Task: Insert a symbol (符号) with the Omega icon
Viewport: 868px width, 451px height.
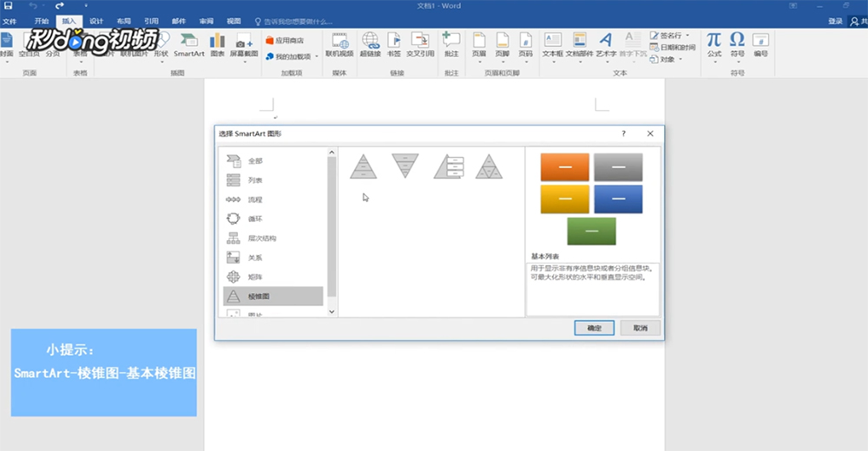Action: coord(737,47)
